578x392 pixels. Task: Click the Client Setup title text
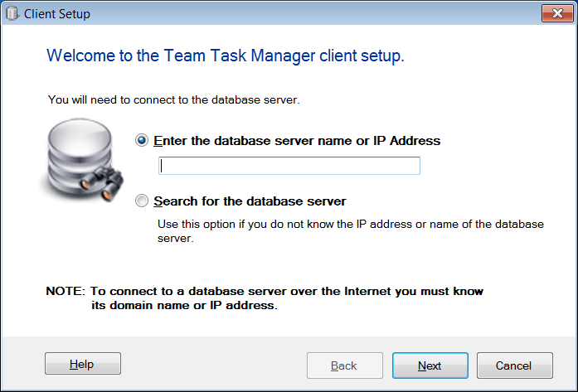tap(57, 14)
